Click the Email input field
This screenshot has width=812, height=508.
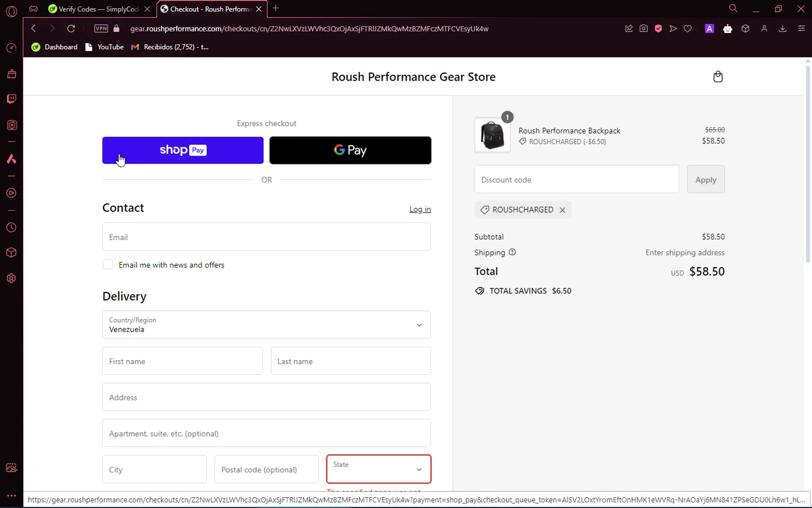[x=266, y=237]
